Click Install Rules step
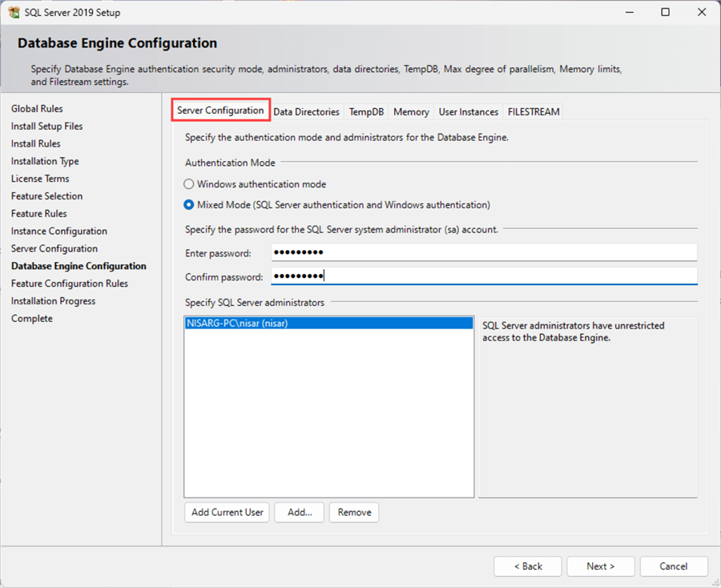This screenshot has height=588, width=721. 36,143
